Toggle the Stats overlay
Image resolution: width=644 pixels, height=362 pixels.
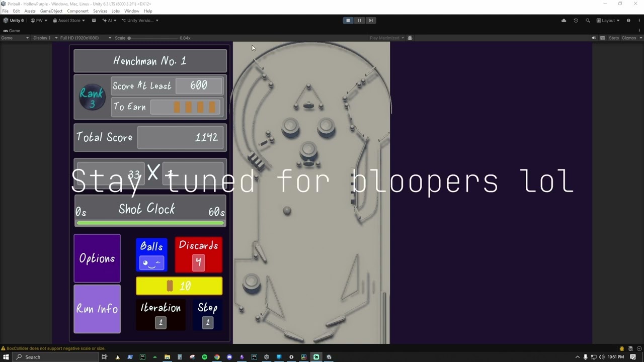(614, 38)
